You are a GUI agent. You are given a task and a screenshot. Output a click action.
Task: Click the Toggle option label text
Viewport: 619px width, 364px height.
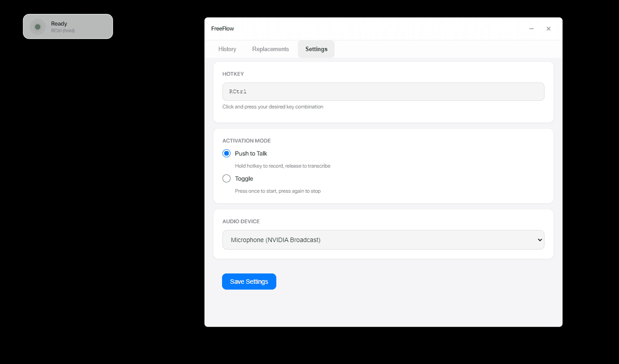pyautogui.click(x=244, y=178)
